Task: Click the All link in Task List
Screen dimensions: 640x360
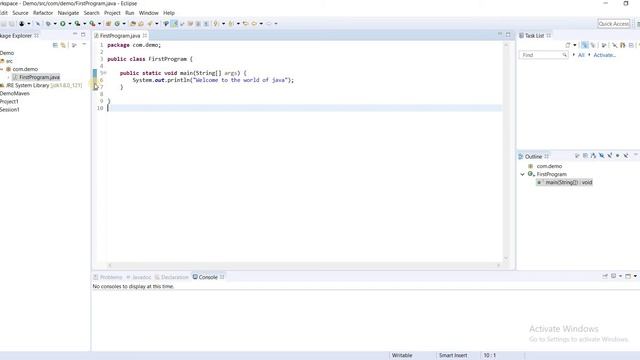Action: pyautogui.click(x=581, y=55)
